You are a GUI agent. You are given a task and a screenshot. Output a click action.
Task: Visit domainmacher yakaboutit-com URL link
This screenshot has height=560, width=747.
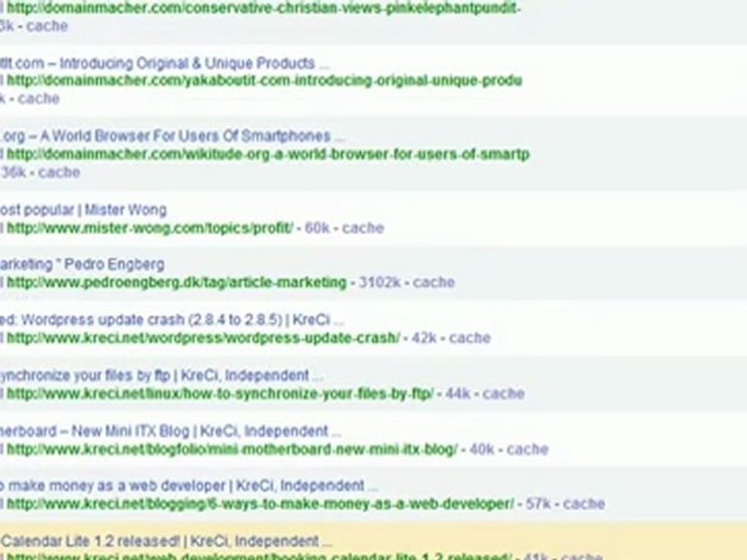(265, 80)
